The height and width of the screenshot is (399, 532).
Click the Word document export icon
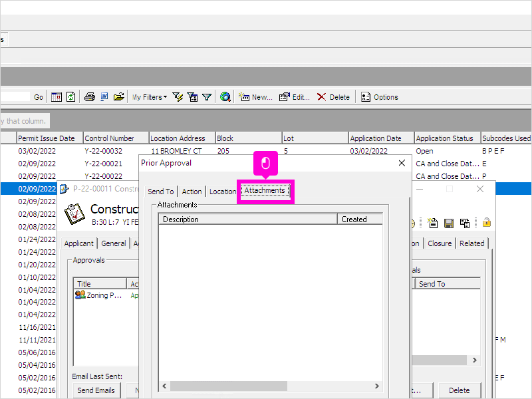coord(104,97)
